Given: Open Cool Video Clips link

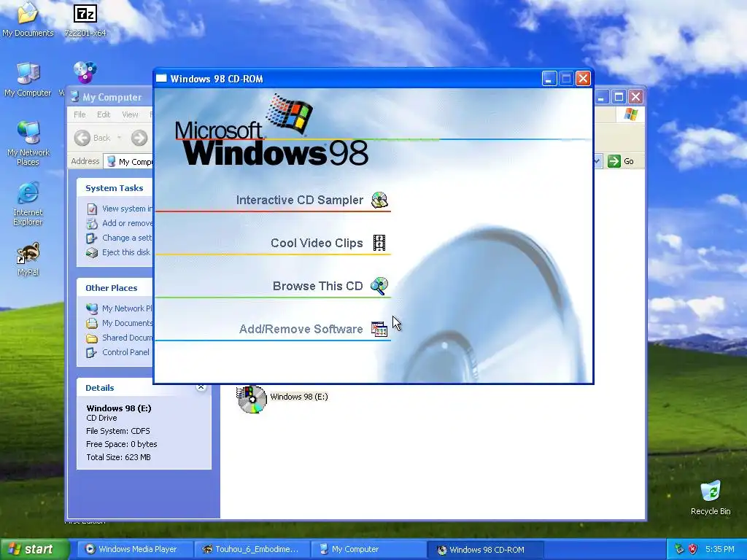Looking at the screenshot, I should 317,243.
